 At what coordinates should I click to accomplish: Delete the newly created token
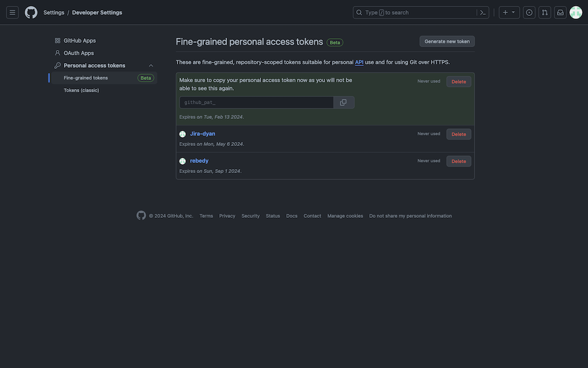459,81
